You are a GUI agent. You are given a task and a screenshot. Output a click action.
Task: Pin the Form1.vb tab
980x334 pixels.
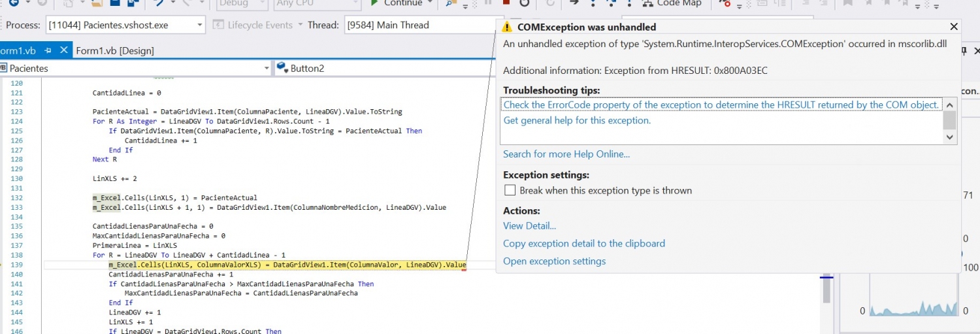pos(48,50)
